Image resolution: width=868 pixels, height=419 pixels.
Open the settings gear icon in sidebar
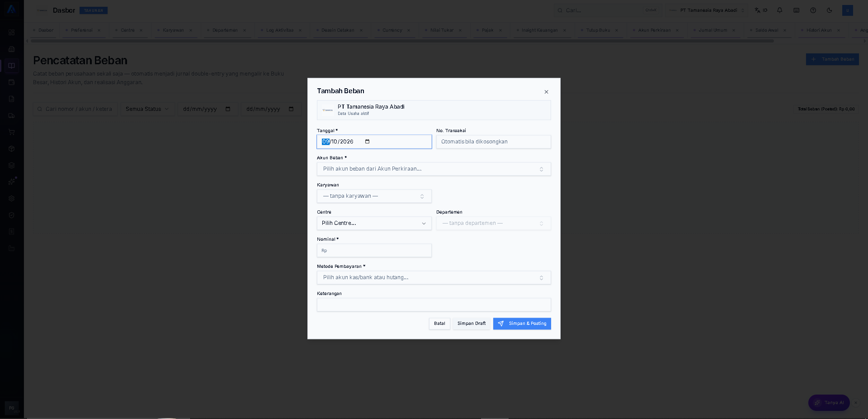(12, 199)
